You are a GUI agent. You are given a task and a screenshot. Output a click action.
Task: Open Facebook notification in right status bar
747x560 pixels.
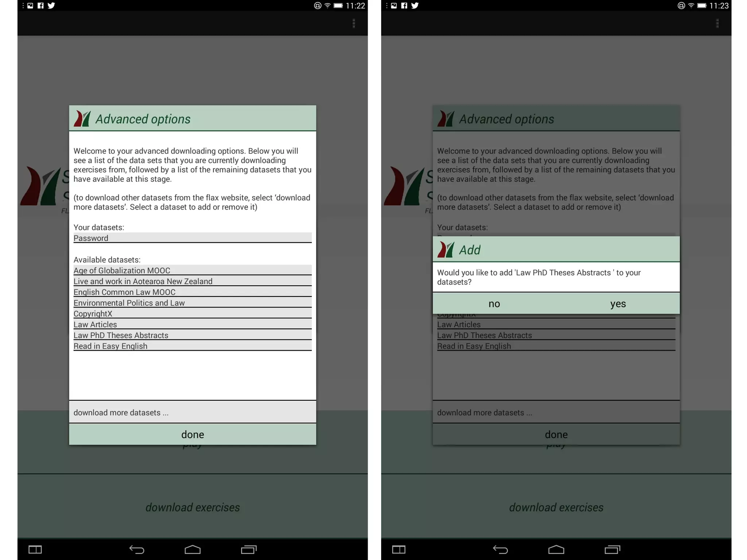(x=404, y=5)
